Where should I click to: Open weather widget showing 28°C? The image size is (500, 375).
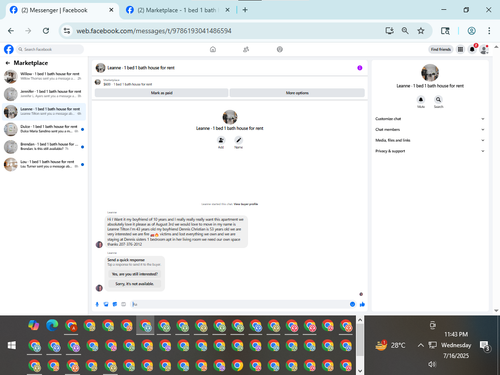pyautogui.click(x=390, y=345)
